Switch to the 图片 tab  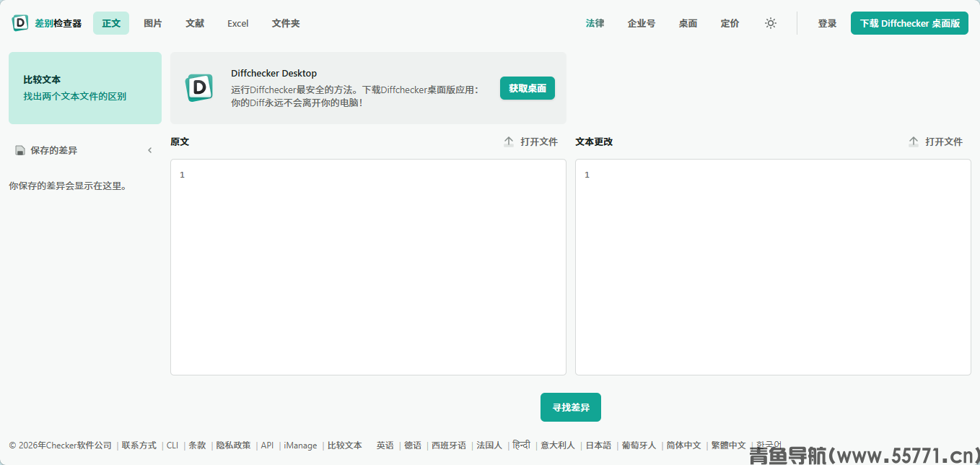tap(153, 23)
